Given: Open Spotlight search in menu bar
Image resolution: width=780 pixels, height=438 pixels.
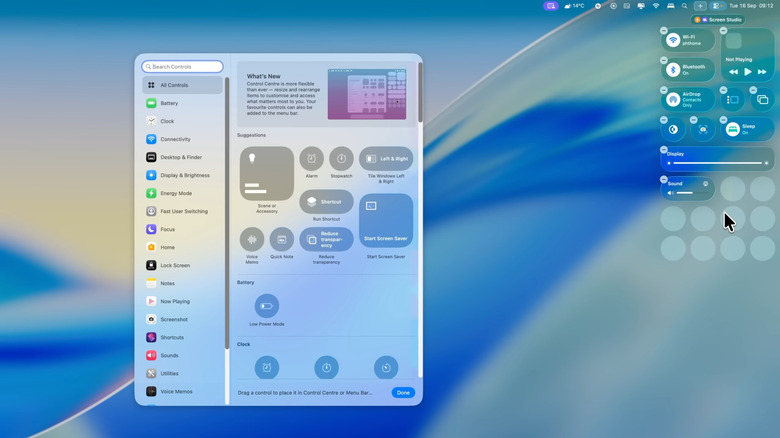Looking at the screenshot, I should coord(685,6).
